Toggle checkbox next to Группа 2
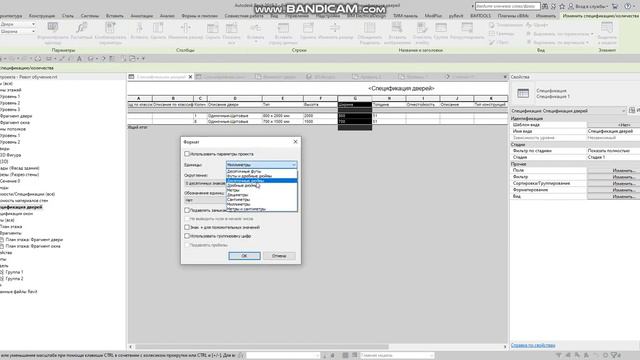 tap(2, 278)
